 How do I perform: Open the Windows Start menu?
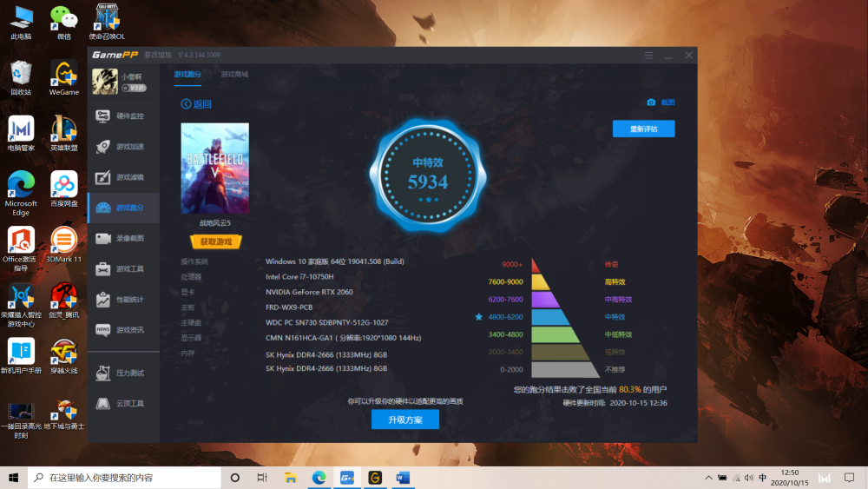click(x=13, y=478)
